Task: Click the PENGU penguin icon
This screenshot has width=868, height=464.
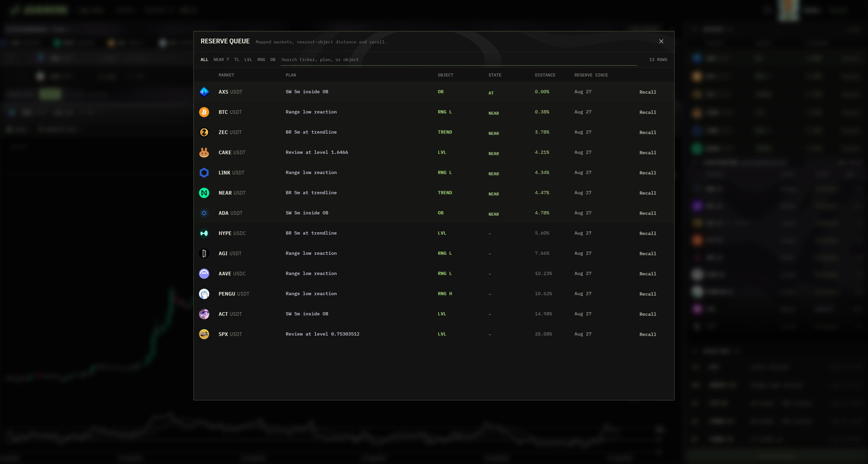Action: pyautogui.click(x=204, y=294)
